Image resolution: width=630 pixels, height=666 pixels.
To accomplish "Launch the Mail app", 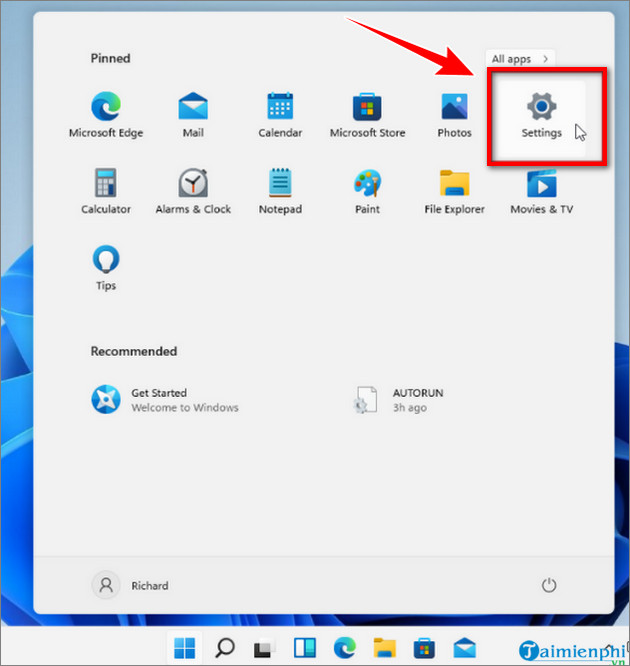I will tap(193, 114).
